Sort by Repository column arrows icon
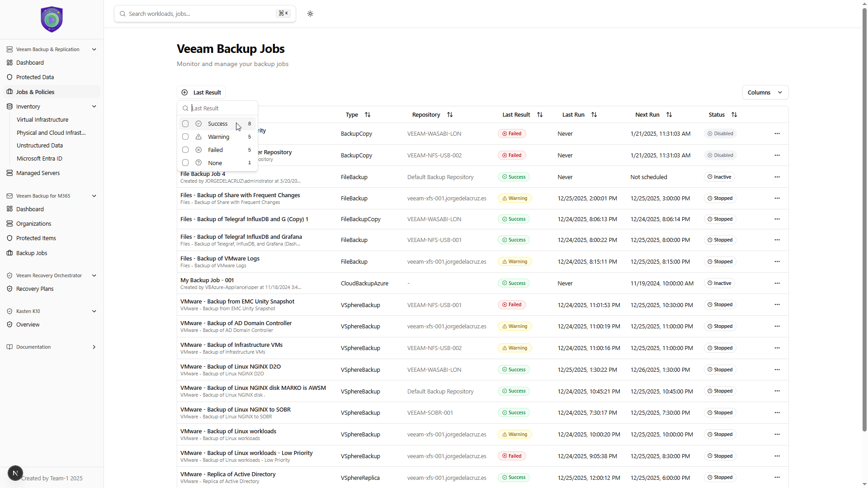868x488 pixels. pyautogui.click(x=450, y=115)
